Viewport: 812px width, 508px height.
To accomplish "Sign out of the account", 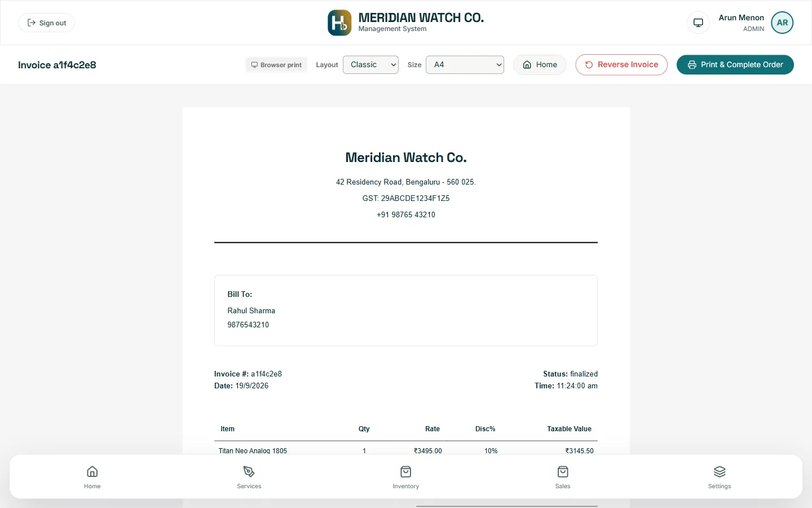I will (47, 23).
